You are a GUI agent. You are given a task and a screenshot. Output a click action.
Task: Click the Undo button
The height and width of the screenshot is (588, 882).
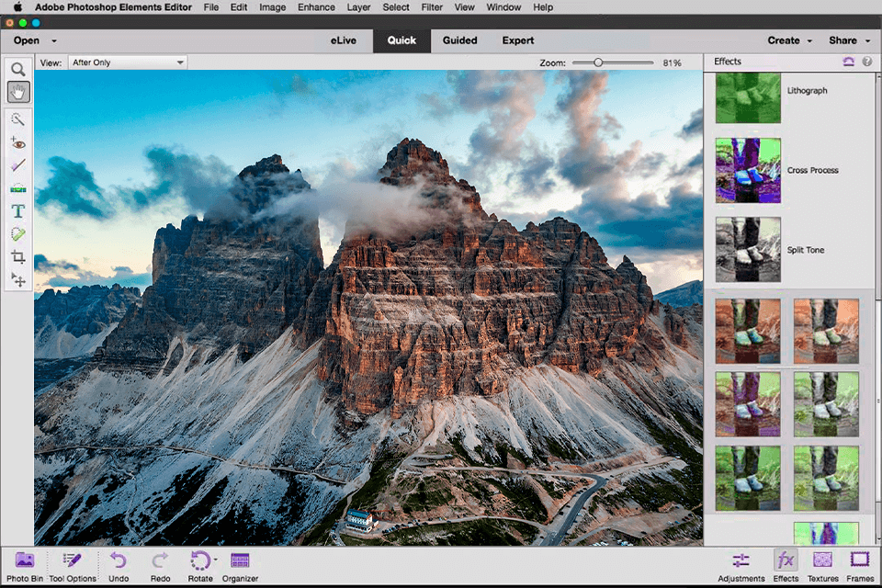click(119, 567)
